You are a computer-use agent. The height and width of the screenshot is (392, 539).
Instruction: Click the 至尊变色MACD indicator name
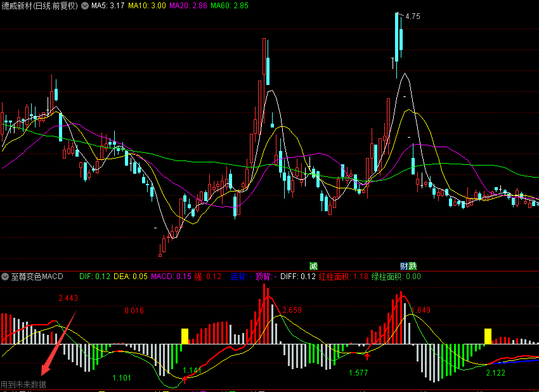point(37,277)
